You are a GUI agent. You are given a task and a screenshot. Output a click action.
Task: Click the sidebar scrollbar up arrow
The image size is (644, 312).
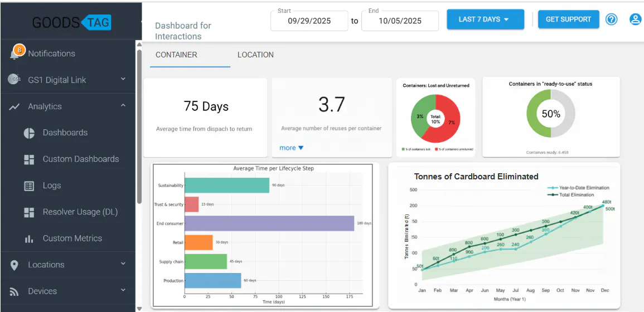coord(139,45)
